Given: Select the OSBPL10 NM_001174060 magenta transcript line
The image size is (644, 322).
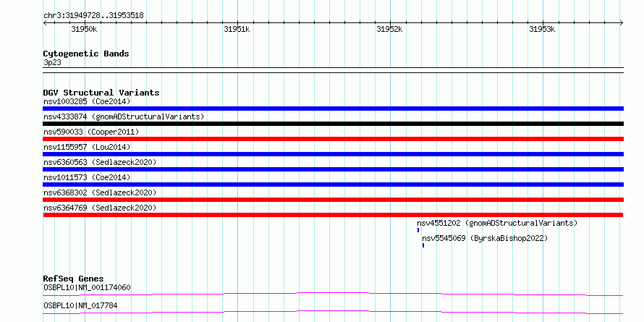Looking at the screenshot, I should (x=333, y=294).
